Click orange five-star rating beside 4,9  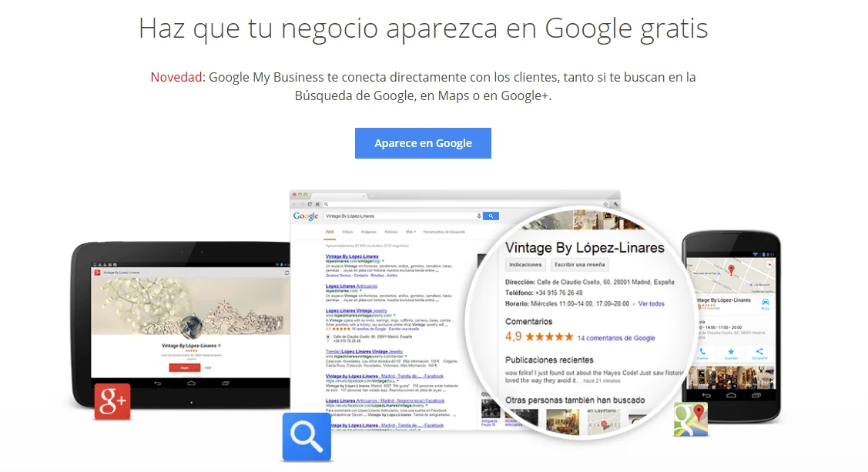point(548,336)
